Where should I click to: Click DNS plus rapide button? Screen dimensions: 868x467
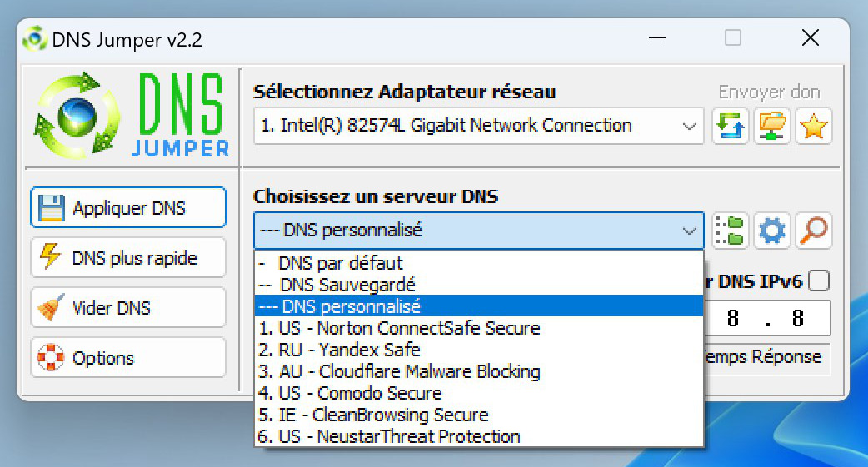tap(128, 257)
